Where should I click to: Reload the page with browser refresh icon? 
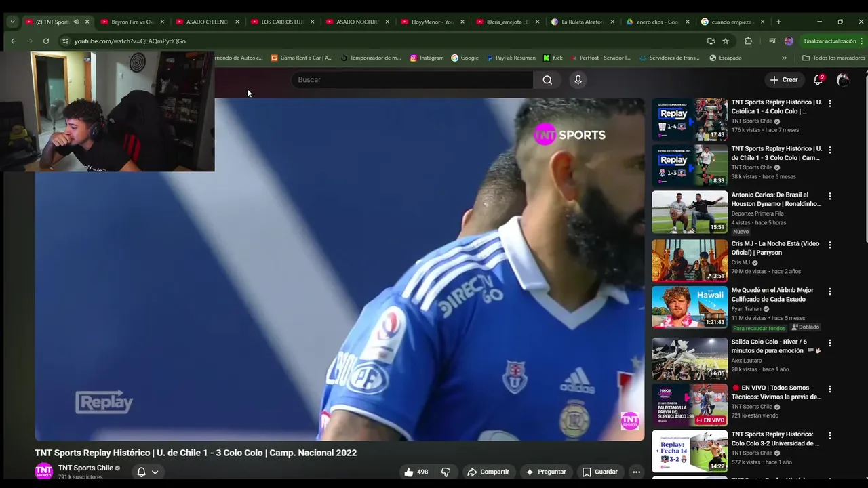(45, 41)
